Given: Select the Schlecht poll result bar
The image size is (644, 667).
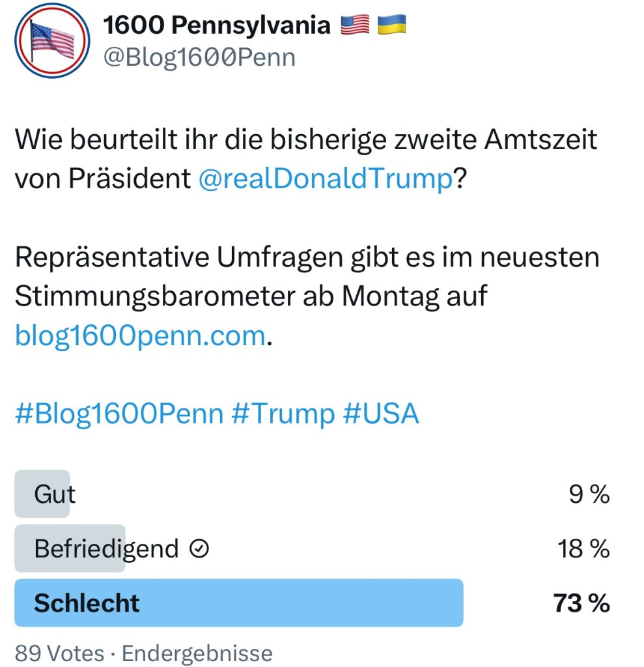Looking at the screenshot, I should tap(238, 603).
